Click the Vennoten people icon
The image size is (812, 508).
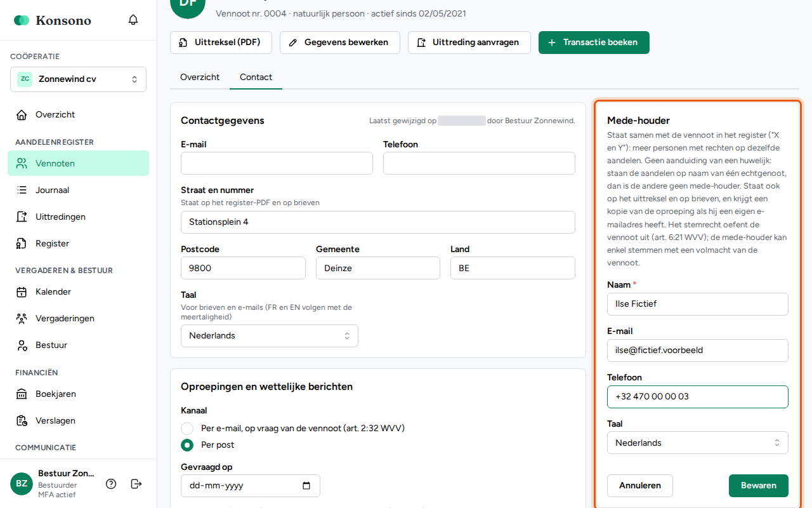[x=22, y=163]
